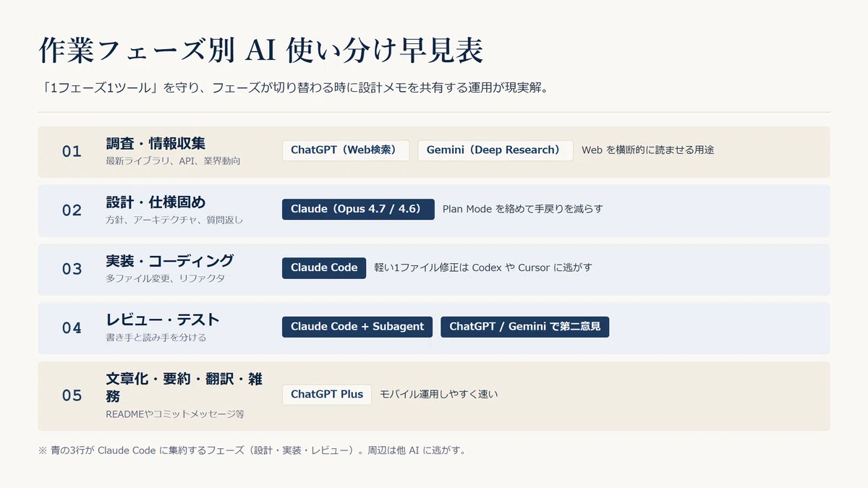Click the Plan Mode を絡めて手戻りを減らす note
Image resolution: width=868 pixels, height=488 pixels.
pos(522,209)
